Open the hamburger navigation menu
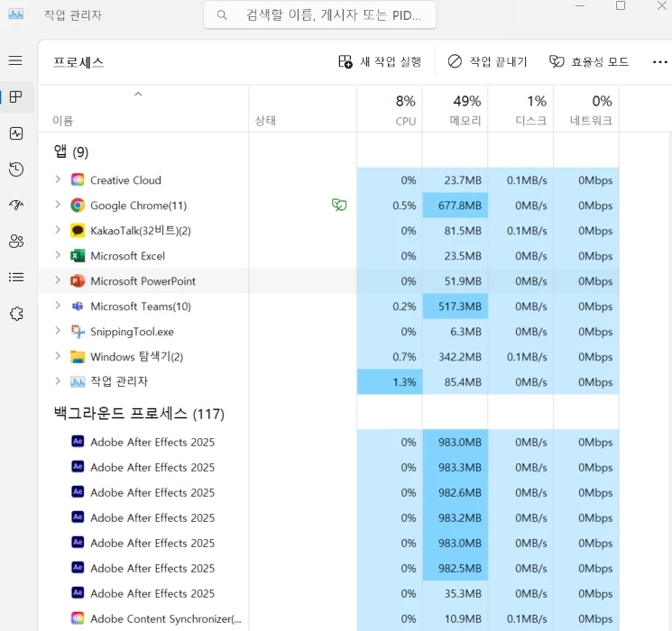This screenshot has width=672, height=631. [x=15, y=60]
